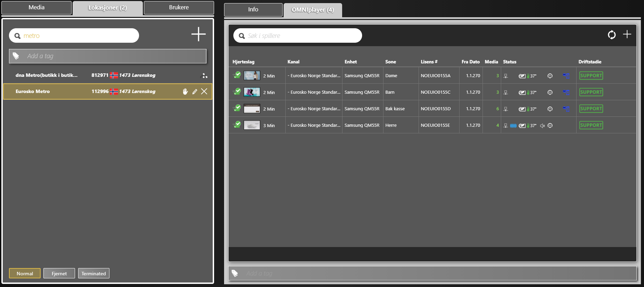644x287 pixels.
Task: Click the blue SMS phone icon in Dame row
Action: 566,75
